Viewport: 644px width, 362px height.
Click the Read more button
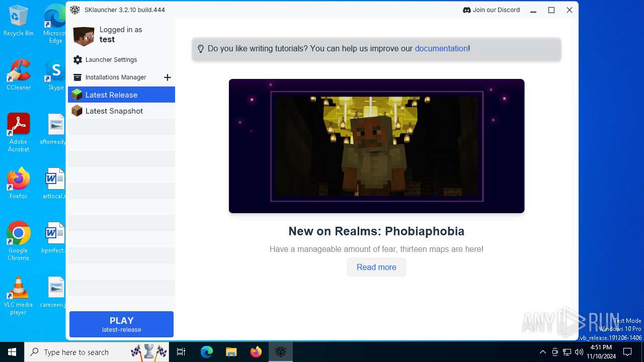click(376, 267)
